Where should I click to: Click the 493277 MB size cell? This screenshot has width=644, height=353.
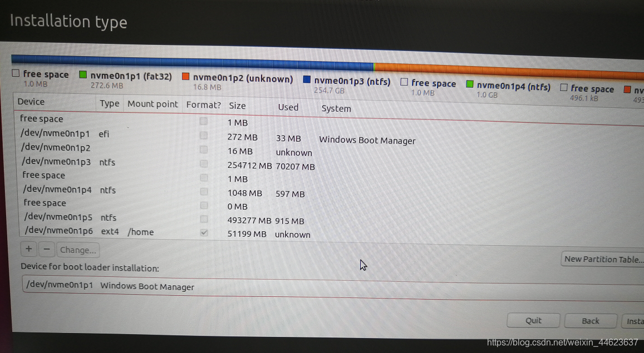249,221
